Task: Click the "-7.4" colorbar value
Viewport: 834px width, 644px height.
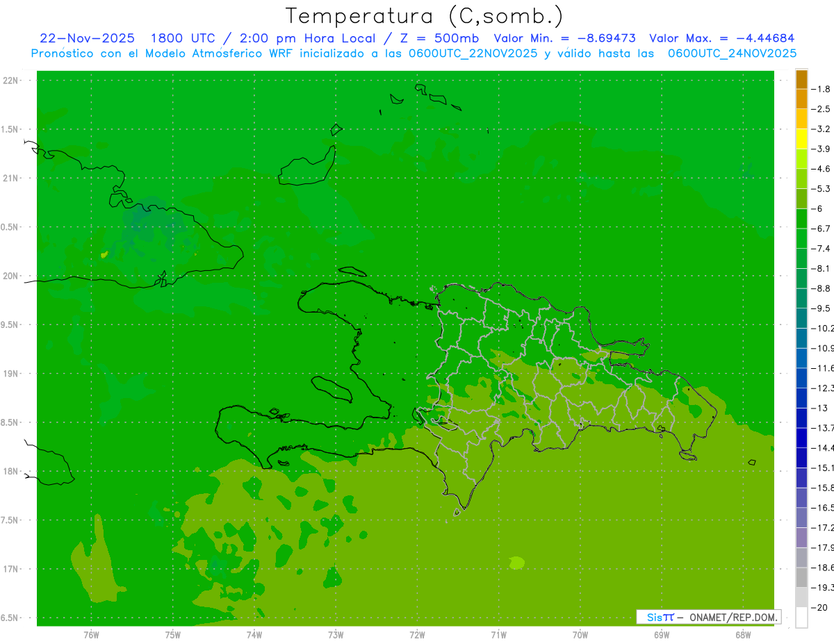Action: [821, 249]
